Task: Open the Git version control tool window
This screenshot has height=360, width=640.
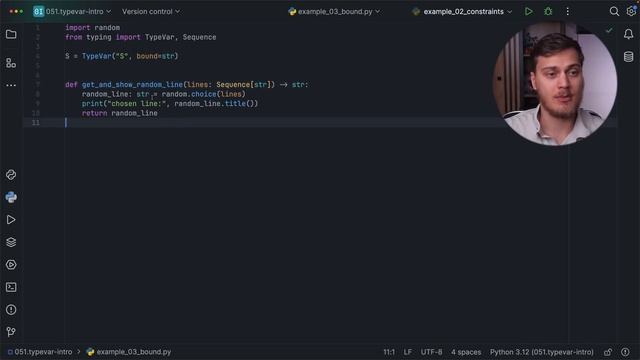Action: coord(11,331)
